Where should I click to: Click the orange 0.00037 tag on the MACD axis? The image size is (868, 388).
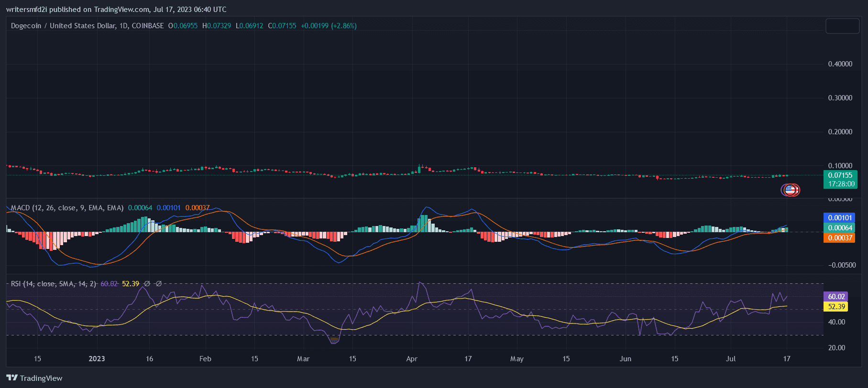point(839,238)
